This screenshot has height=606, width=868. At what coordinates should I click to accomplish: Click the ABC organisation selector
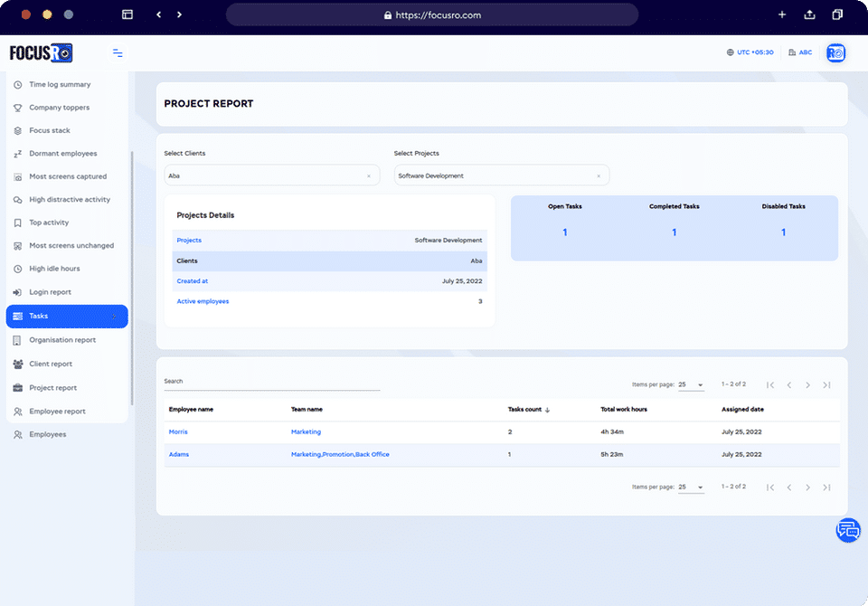pyautogui.click(x=800, y=52)
